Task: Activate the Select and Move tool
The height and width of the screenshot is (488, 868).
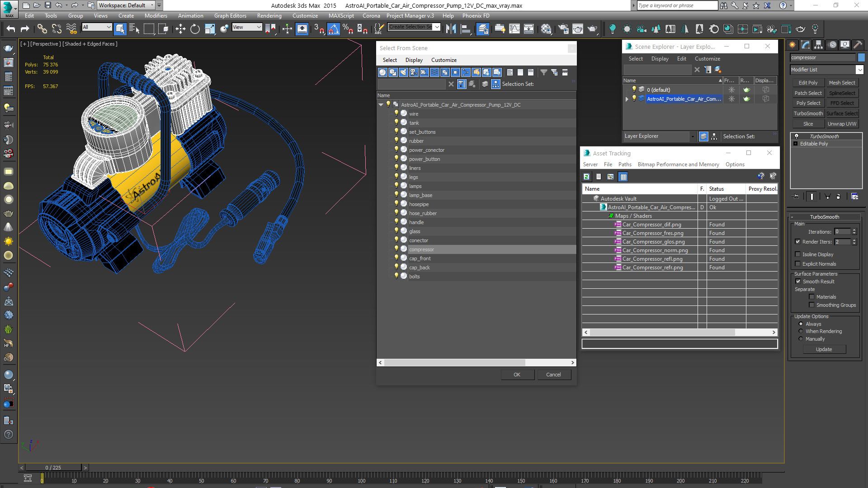Action: pyautogui.click(x=180, y=29)
